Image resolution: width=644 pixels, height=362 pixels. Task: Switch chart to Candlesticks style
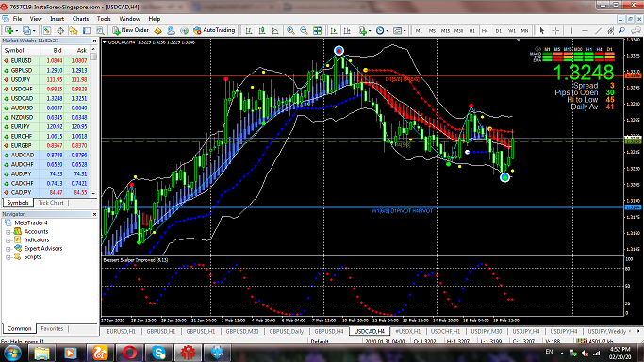pyautogui.click(x=262, y=30)
